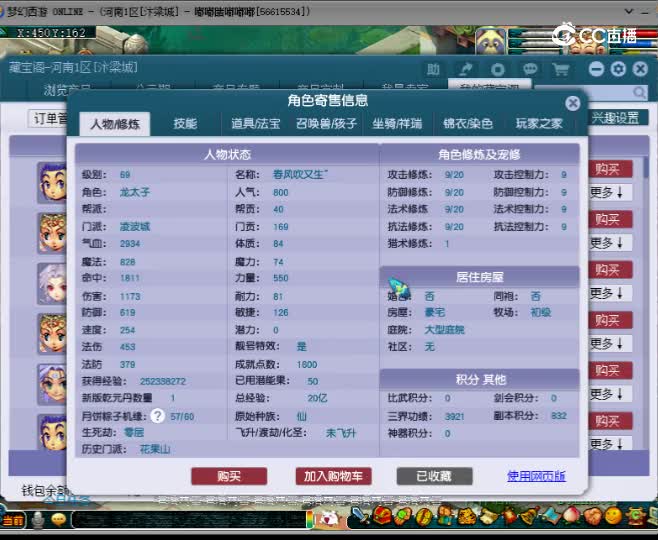Switch to the 人物/修炼 tab

(115, 124)
